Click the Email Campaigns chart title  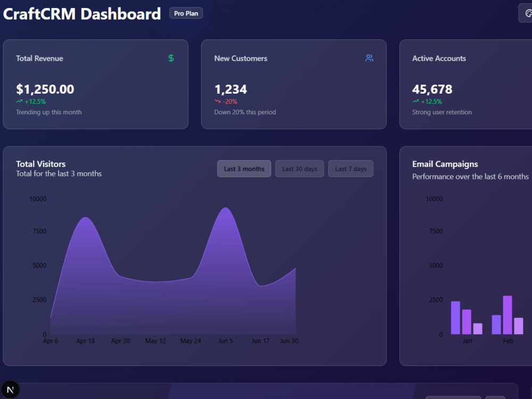[445, 164]
